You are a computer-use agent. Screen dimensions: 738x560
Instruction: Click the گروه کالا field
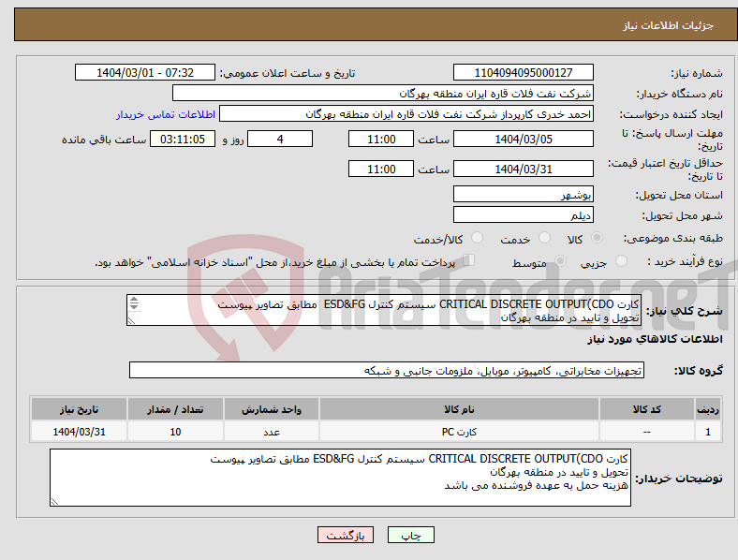[x=387, y=370]
